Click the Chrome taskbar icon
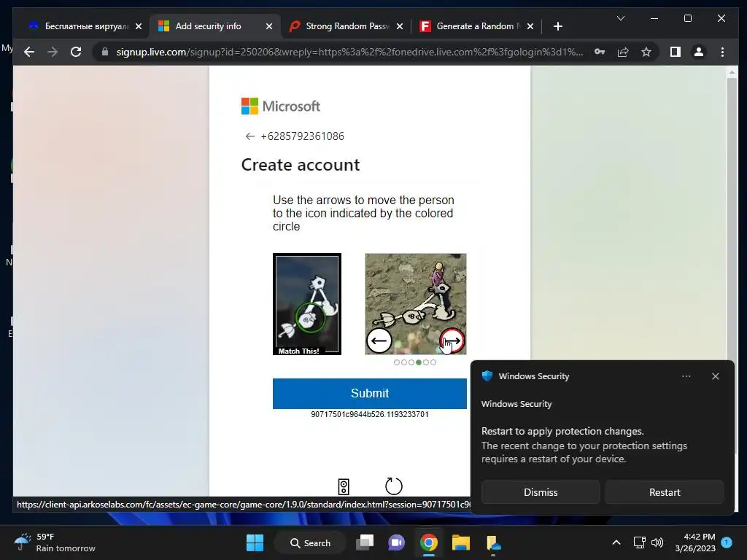Viewport: 747px width, 560px height. coord(429,542)
